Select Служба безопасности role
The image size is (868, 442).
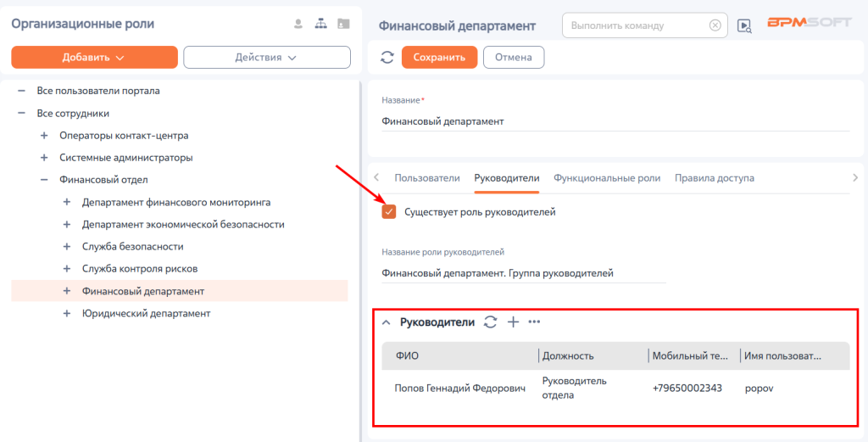[133, 247]
